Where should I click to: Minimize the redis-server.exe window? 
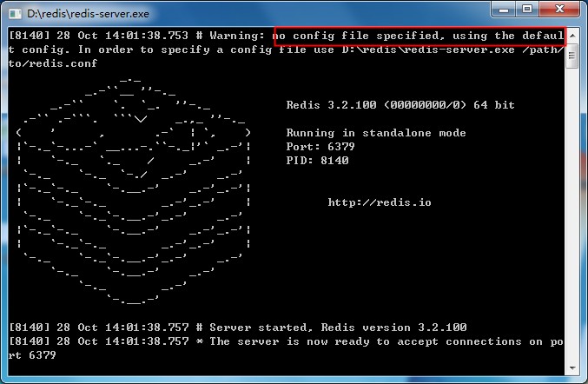pyautogui.click(x=504, y=10)
